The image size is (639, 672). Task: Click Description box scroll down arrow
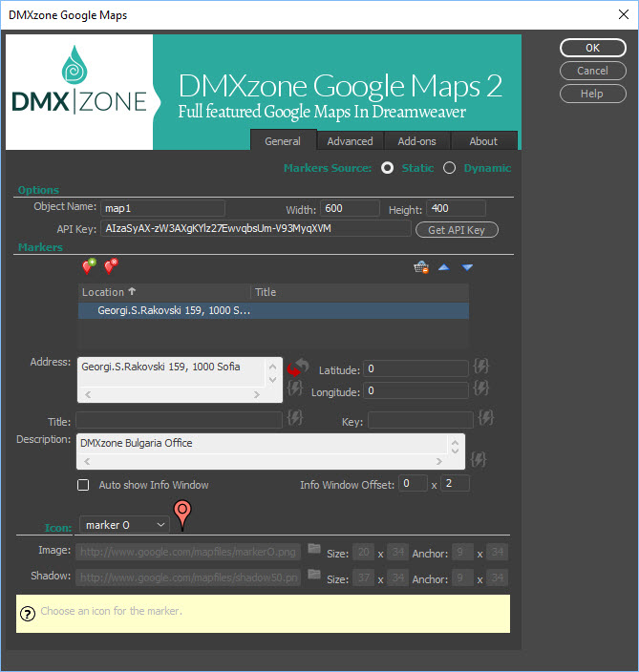point(455,451)
